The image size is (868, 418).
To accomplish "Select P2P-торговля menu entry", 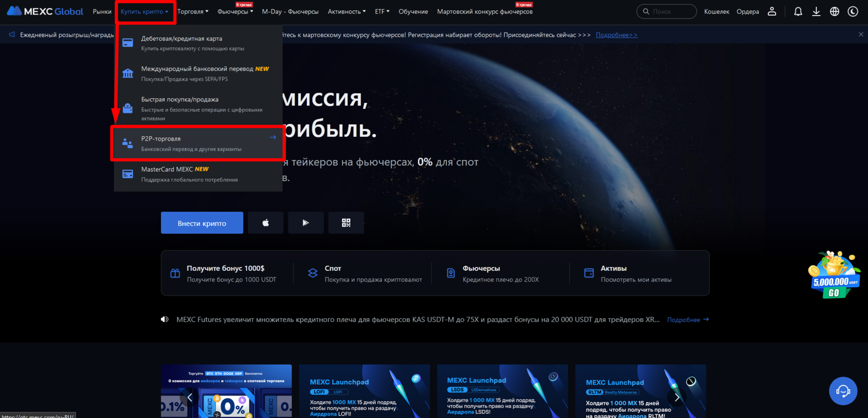I will click(x=198, y=143).
